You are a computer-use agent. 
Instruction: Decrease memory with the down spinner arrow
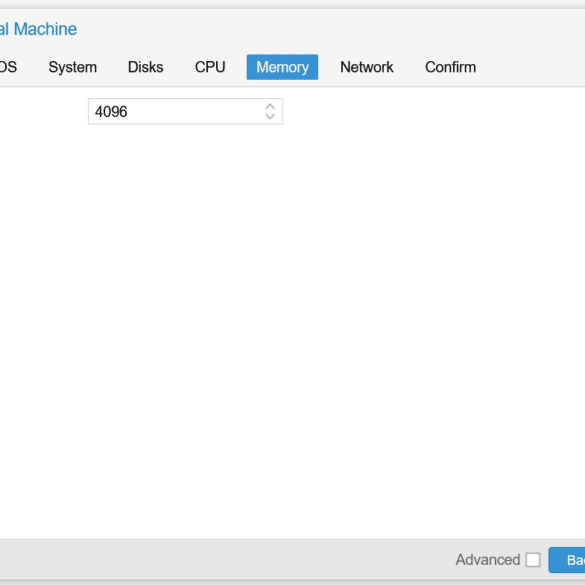270,117
